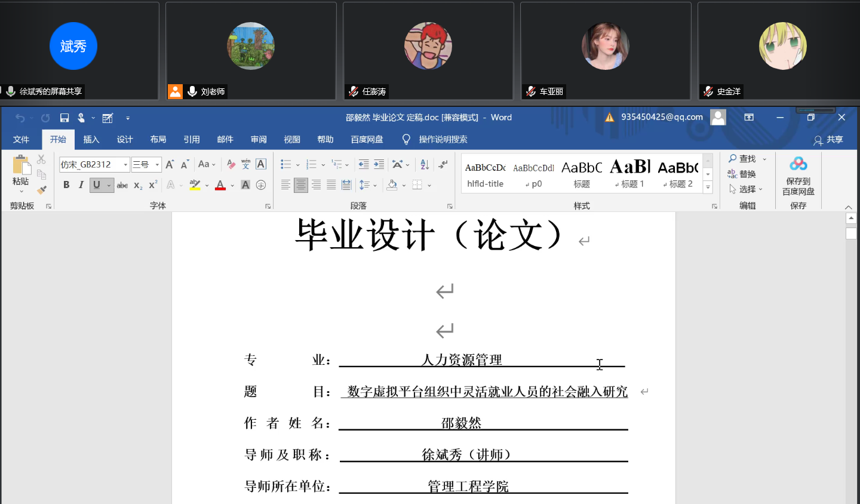The height and width of the screenshot is (504, 860).
Task: Open the 插入 (Insert) ribbon tab
Action: coord(91,139)
